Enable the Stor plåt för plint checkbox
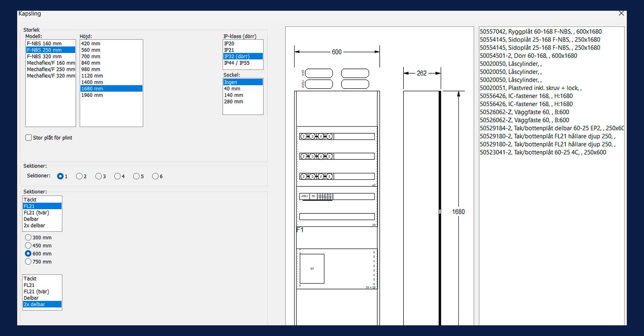The height and width of the screenshot is (336, 644). coord(29,138)
